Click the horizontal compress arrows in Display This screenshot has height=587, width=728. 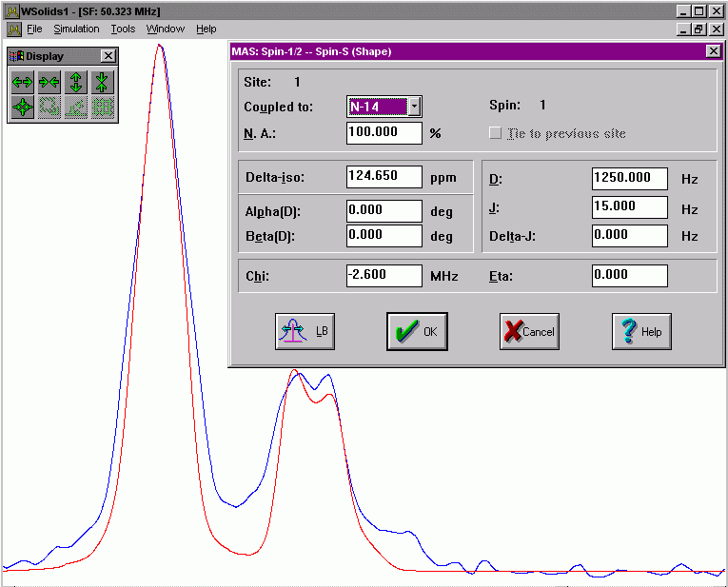pos(49,82)
